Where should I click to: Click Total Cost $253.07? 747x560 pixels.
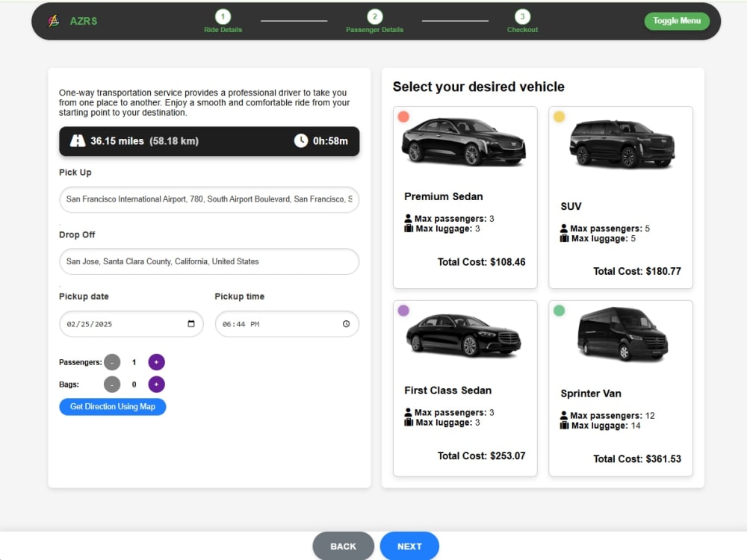[481, 455]
